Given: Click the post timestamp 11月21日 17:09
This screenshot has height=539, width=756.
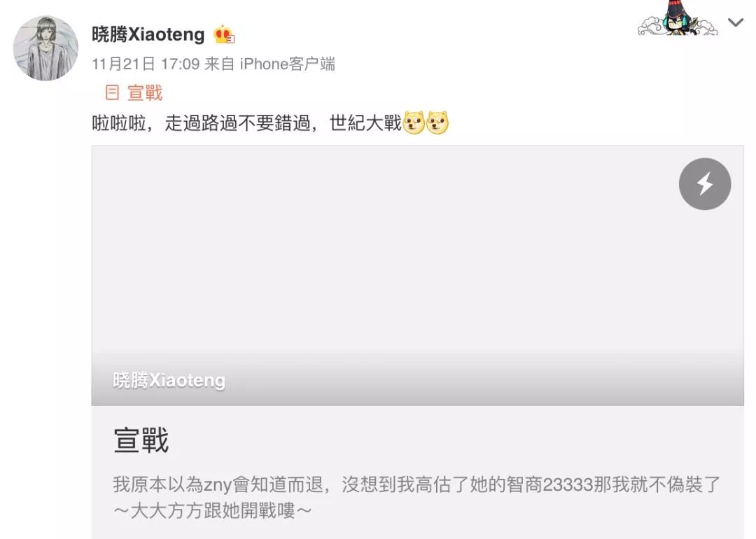Looking at the screenshot, I should coord(146,64).
